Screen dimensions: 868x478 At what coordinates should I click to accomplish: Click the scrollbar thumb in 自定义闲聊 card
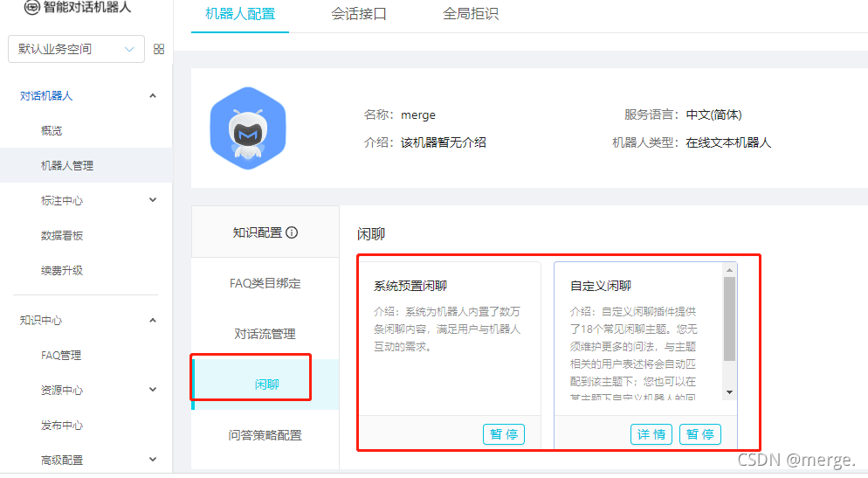click(730, 318)
